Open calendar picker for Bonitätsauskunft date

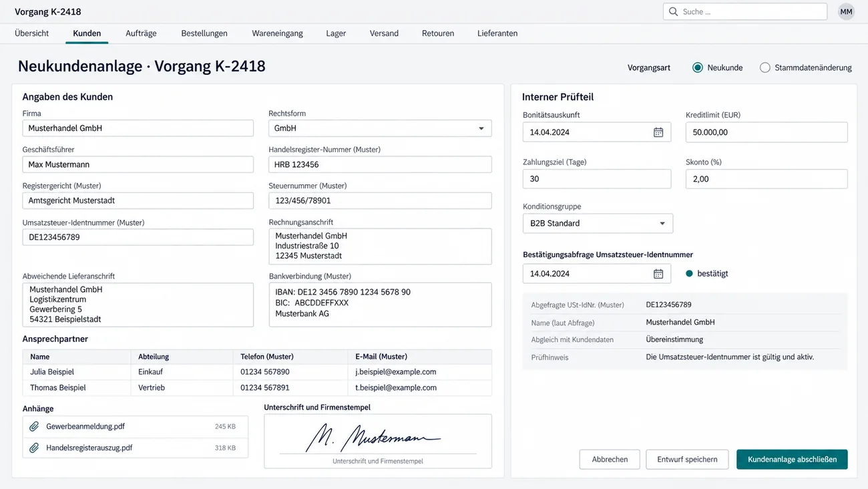[x=658, y=132]
